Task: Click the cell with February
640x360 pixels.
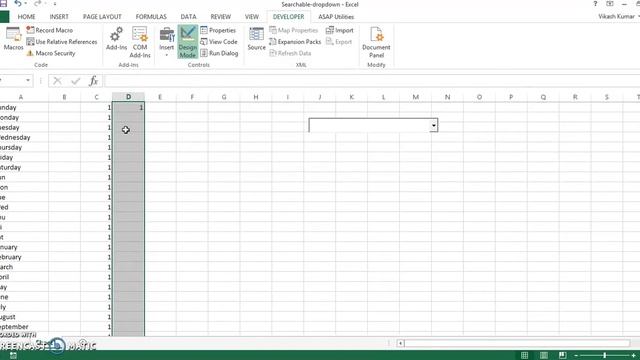Action: [x=24, y=257]
